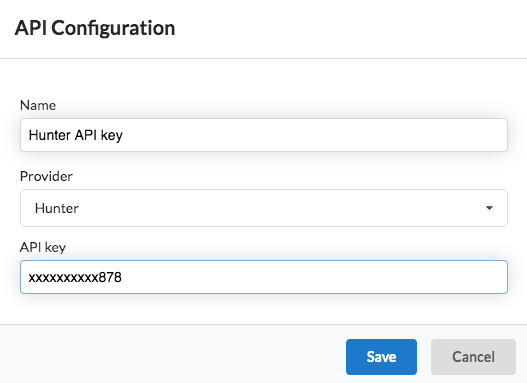Click the word Cancel on gray button

click(x=473, y=357)
